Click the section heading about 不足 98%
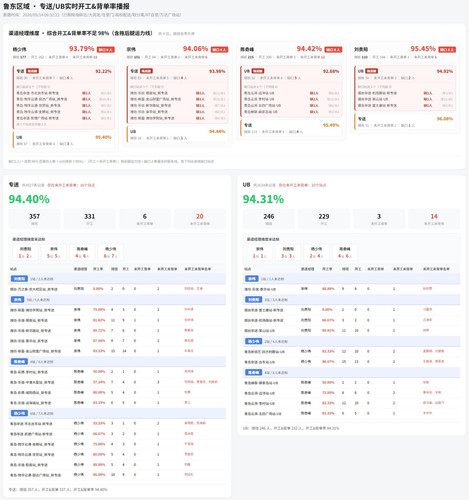Image resolution: width=469 pixels, height=500 pixels. click(x=80, y=33)
